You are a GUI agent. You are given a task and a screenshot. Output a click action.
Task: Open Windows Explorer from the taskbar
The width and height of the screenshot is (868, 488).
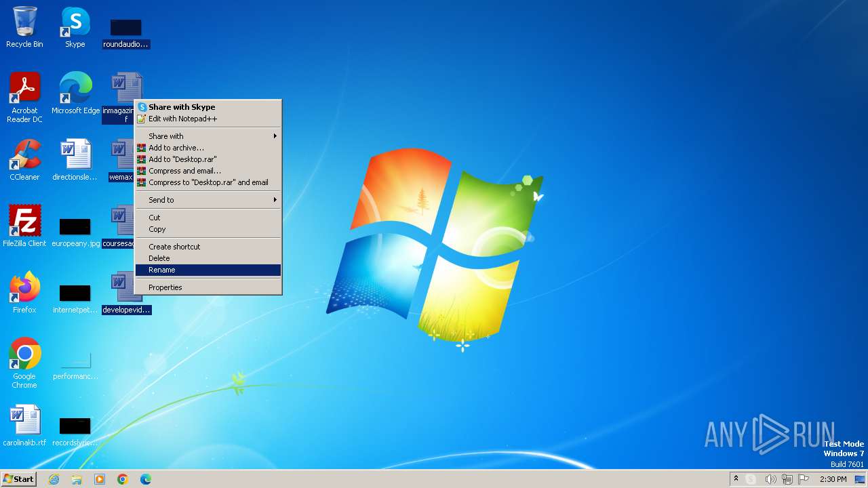tap(77, 479)
